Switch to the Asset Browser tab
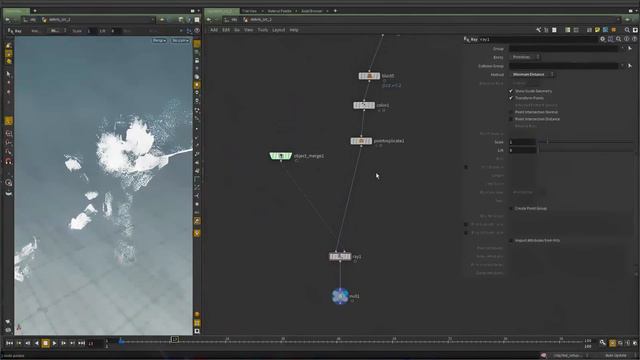The image size is (640, 360). (x=311, y=11)
